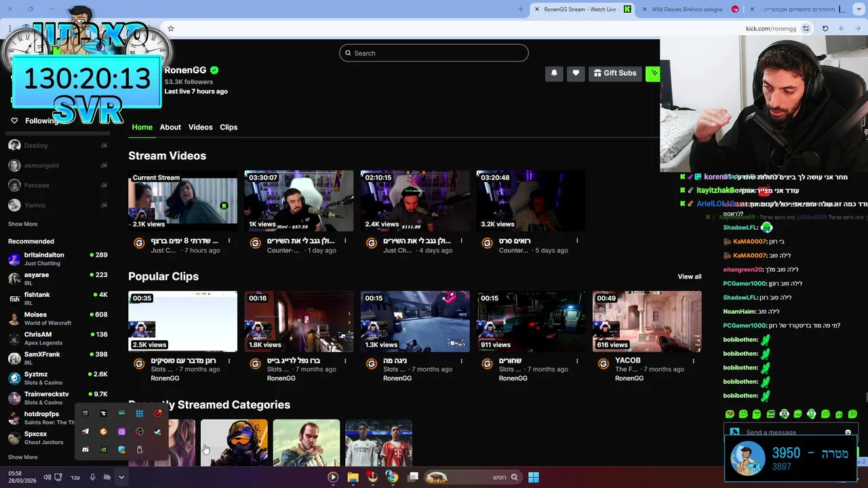
Task: Click the Telegram tray icon
Action: [x=85, y=432]
